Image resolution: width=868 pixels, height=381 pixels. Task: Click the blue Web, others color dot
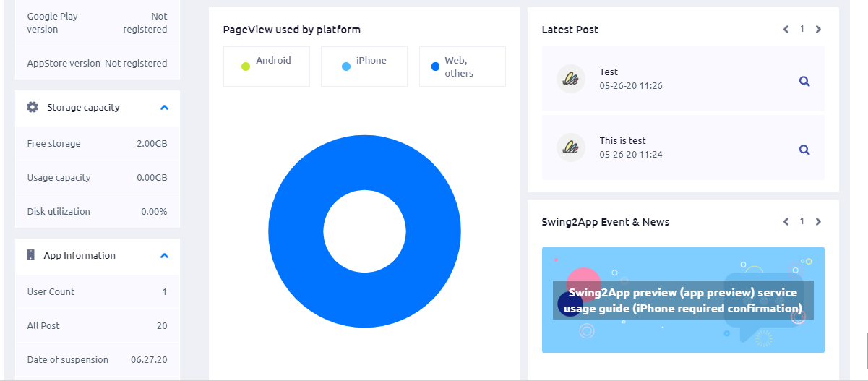(x=435, y=67)
